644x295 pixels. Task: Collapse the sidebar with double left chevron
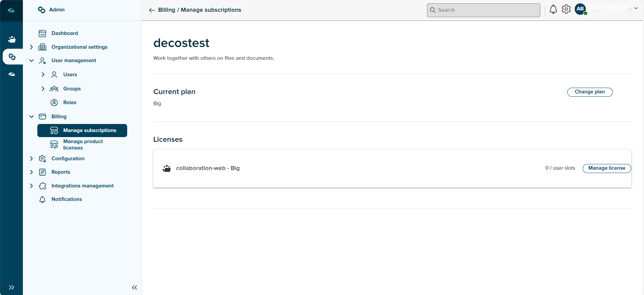click(135, 287)
